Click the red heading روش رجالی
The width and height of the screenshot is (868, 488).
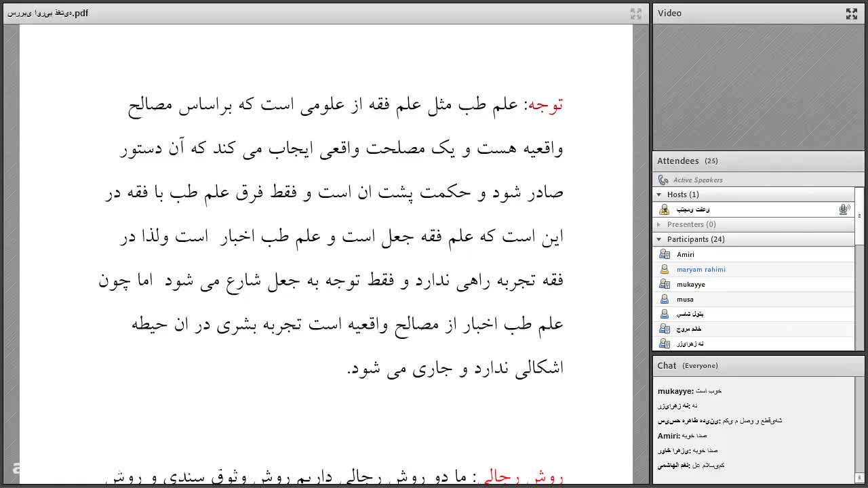pyautogui.click(x=521, y=478)
